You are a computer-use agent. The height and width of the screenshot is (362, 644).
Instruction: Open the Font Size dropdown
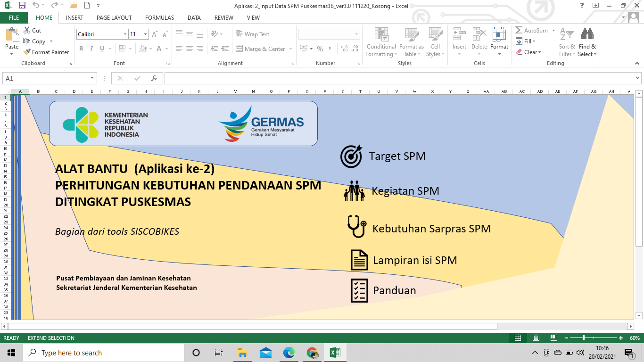pos(145,34)
